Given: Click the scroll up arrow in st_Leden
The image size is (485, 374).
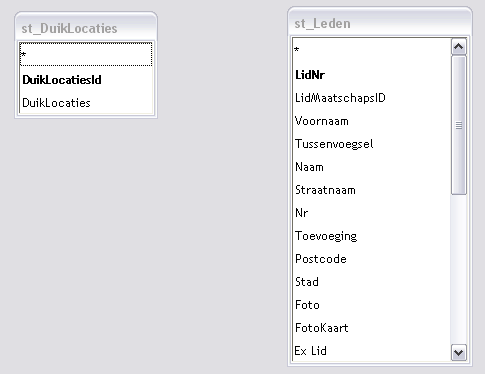Looking at the screenshot, I should (x=459, y=47).
